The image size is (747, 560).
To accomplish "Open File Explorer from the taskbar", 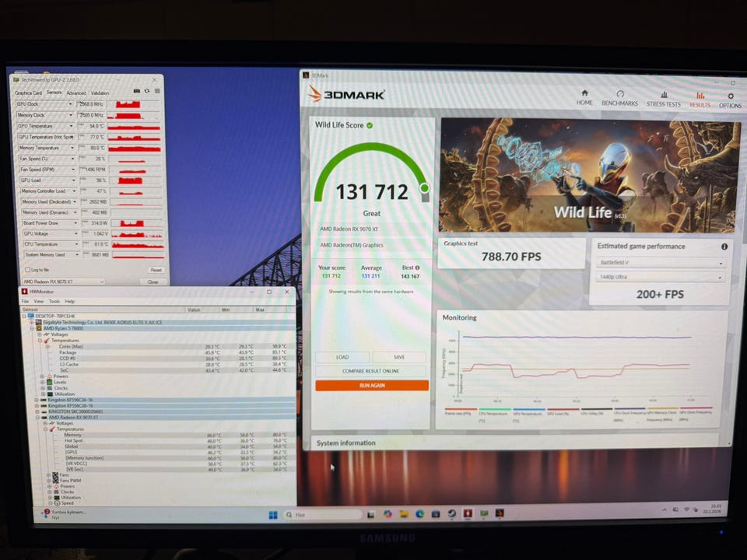I will click(x=404, y=514).
